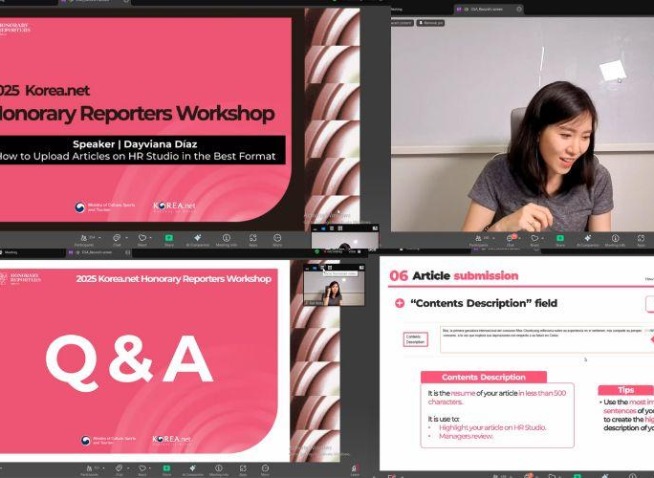Click Leave in the Q&A slide window

pos(355,470)
